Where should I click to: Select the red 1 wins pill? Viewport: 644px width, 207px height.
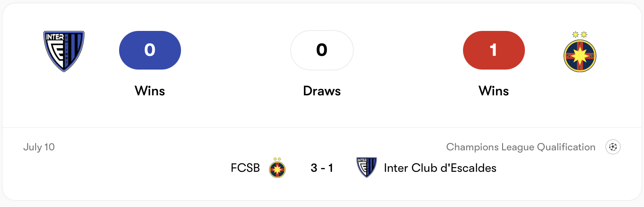[494, 50]
